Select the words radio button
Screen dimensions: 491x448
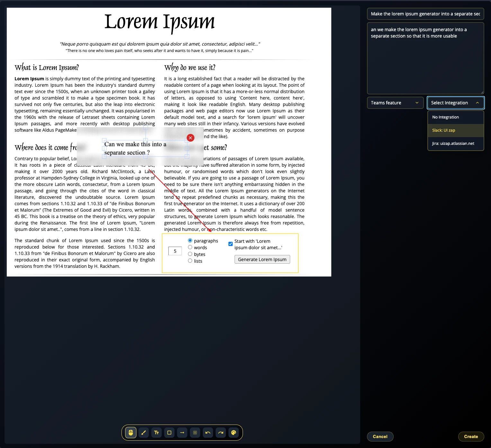(x=190, y=247)
